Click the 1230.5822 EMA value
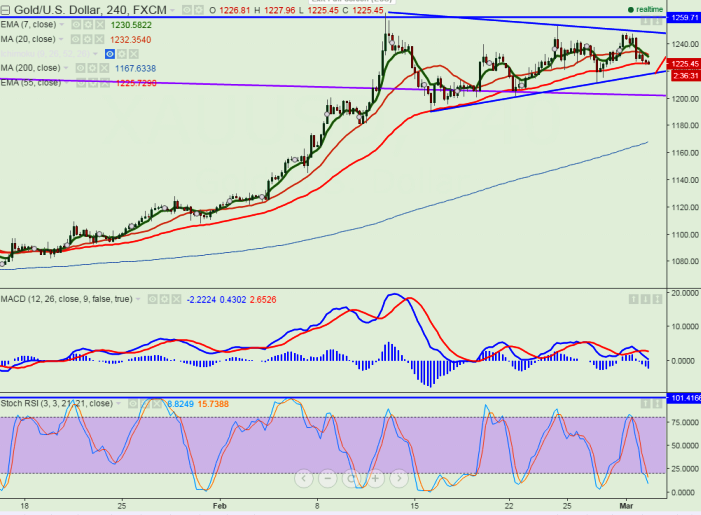Screen dimensions: 701x515 (131, 25)
